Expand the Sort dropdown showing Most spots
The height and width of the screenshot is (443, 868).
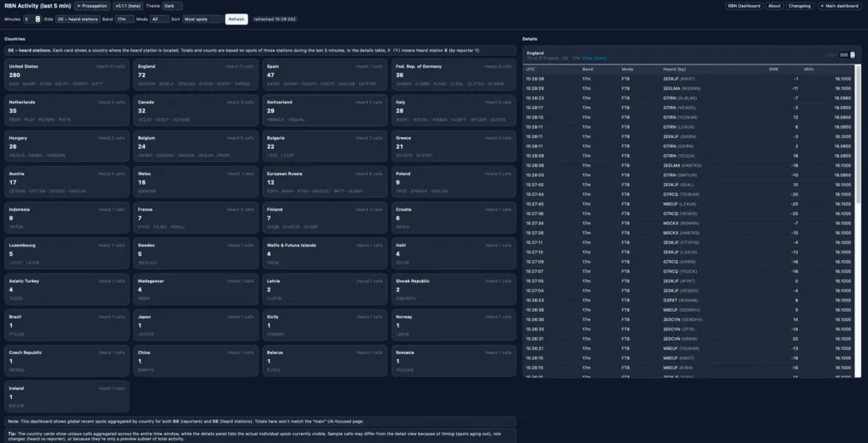point(203,19)
